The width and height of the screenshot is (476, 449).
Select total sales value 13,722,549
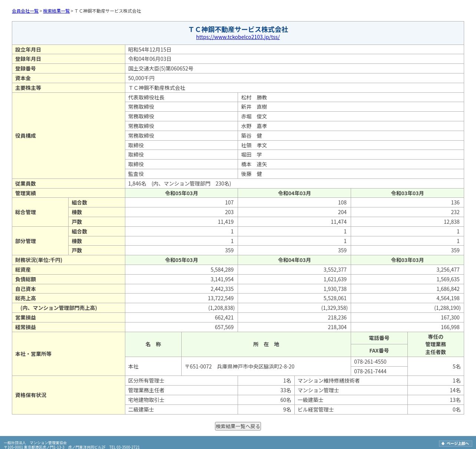pyautogui.click(x=221, y=298)
